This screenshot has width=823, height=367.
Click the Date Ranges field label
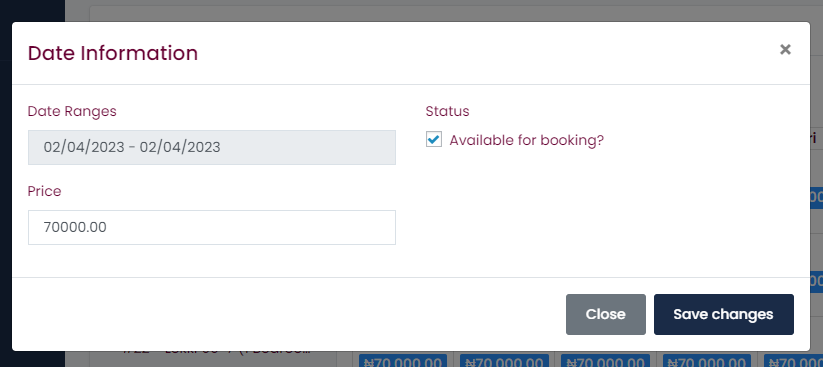[x=72, y=111]
